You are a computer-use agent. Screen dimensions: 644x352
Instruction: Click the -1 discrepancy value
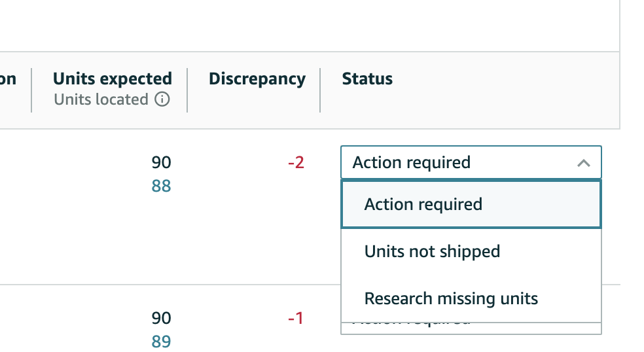coord(296,319)
